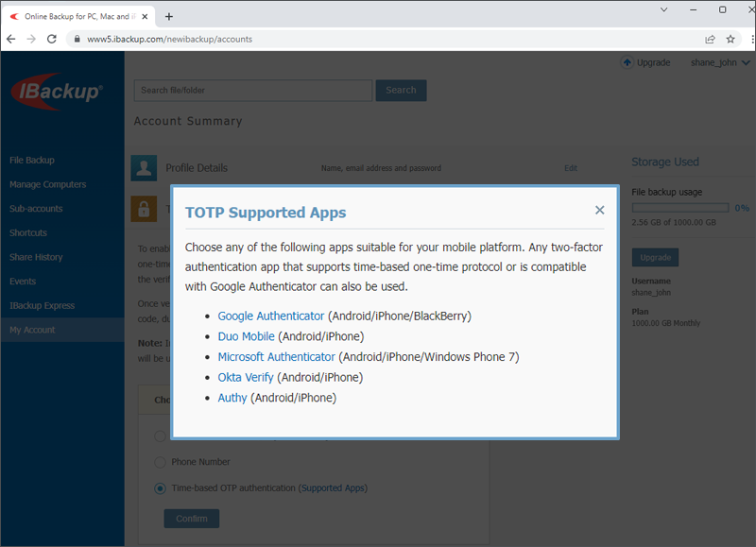
Task: Click the 2.56 GB of 1000.00 GB text
Action: [674, 223]
